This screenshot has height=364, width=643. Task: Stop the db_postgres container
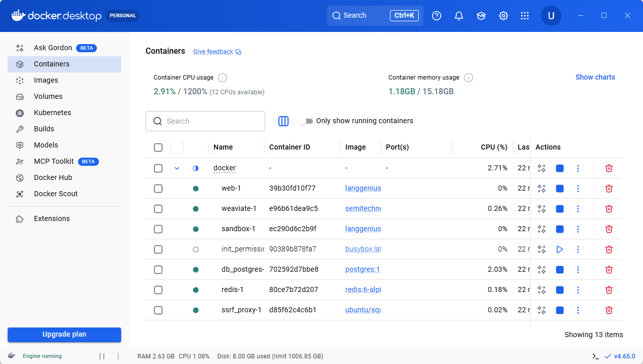click(x=560, y=270)
